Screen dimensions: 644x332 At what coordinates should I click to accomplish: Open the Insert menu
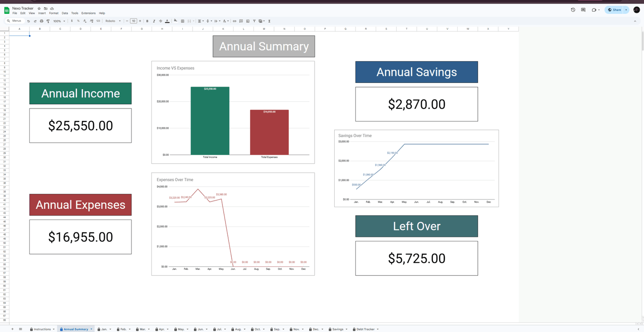coord(42,13)
